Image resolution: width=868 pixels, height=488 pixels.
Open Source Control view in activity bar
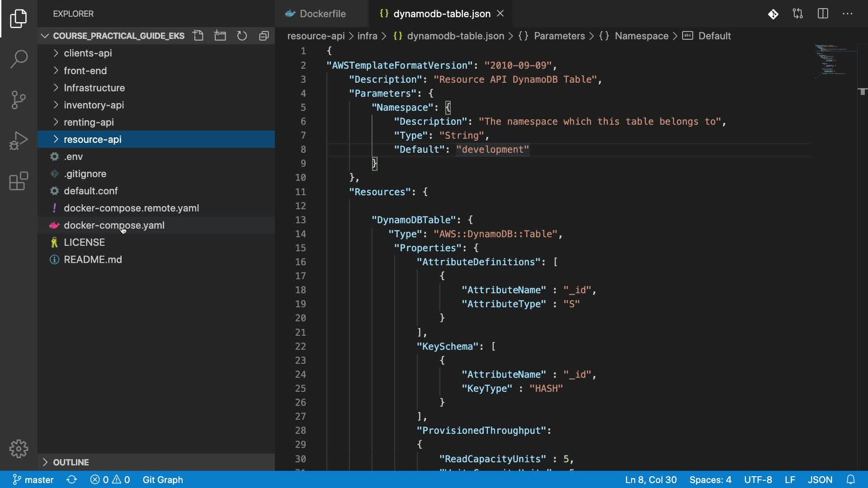pos(19,100)
